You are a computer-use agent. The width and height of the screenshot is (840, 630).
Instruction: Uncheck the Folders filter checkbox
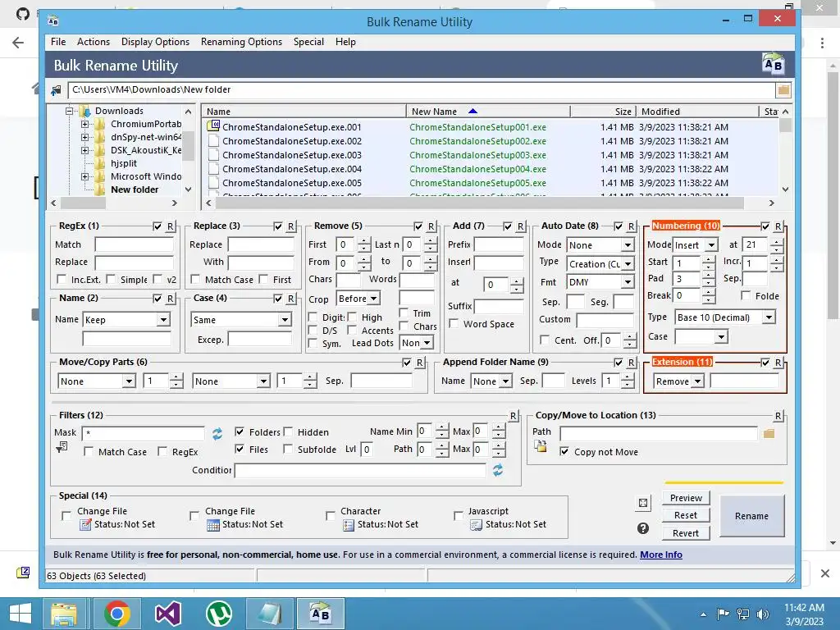point(240,431)
